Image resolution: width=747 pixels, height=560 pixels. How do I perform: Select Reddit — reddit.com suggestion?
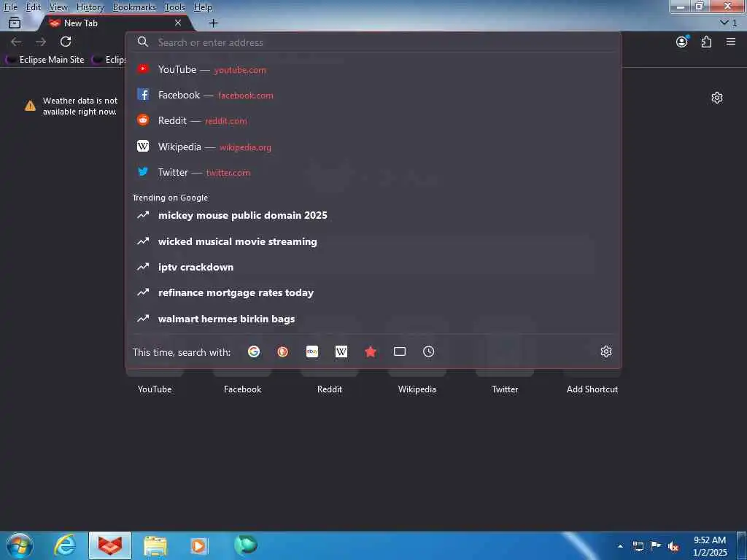(x=373, y=121)
